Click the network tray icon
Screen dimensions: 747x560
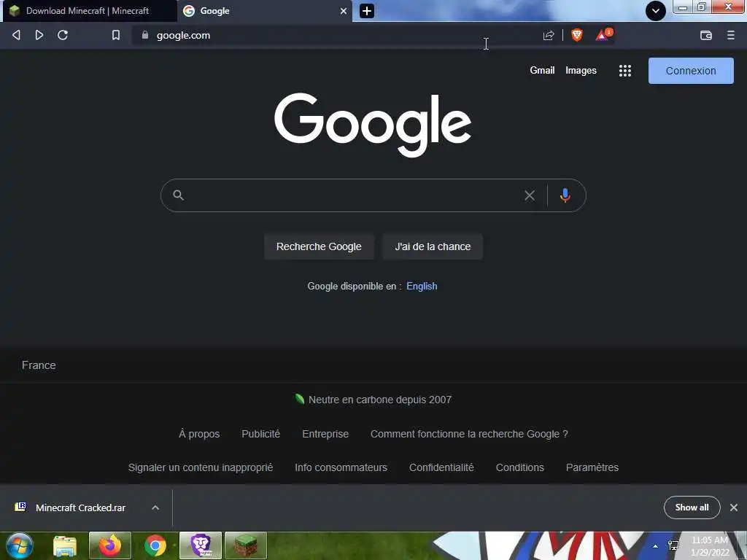click(x=673, y=545)
